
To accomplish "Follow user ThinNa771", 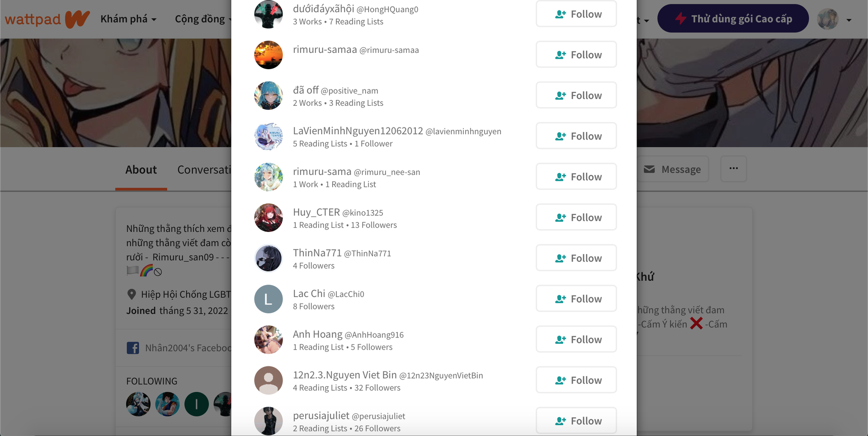I will [576, 258].
